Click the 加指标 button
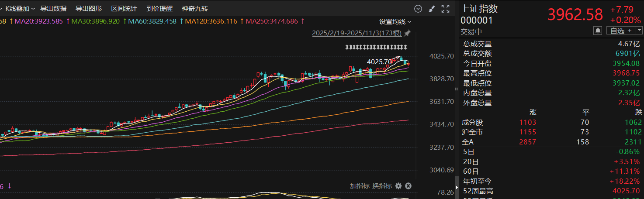This screenshot has width=644, height=199. point(360,186)
